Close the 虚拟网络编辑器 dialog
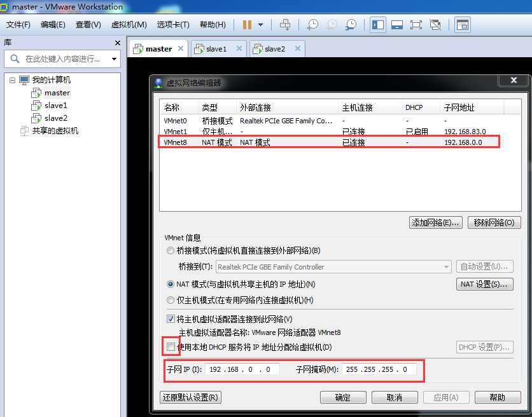 (x=514, y=80)
